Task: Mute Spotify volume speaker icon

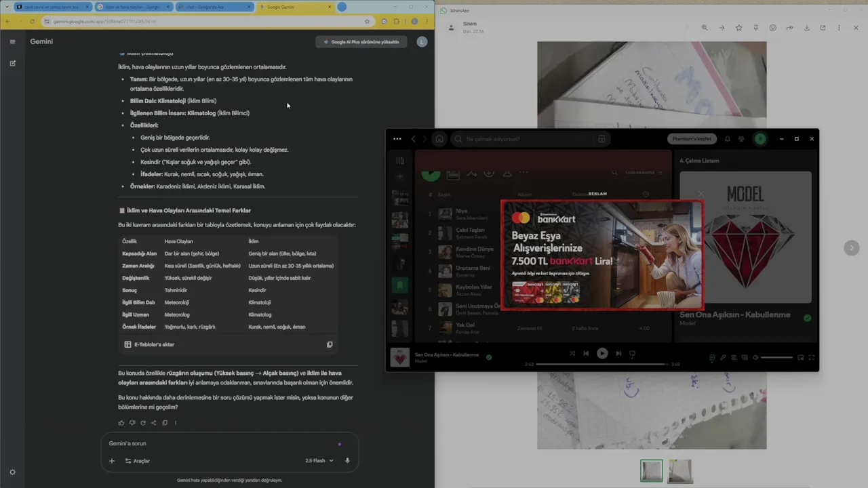Action: [x=755, y=357]
